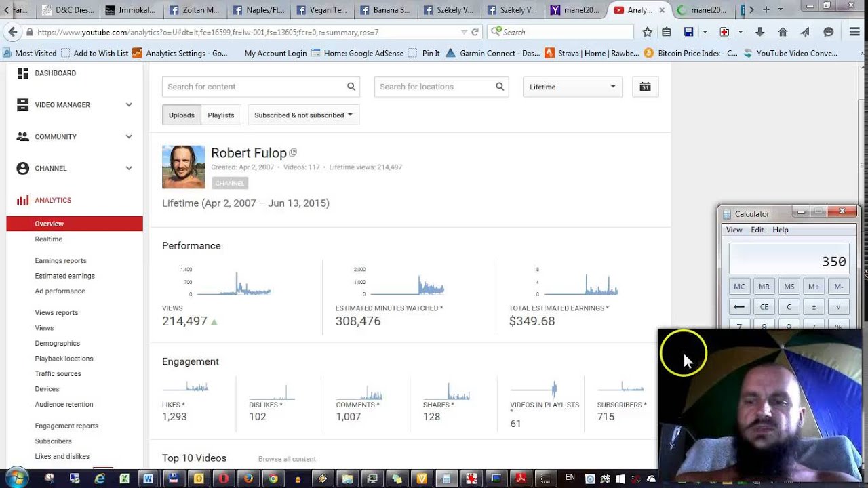Bookmark this page with the star icon
The width and height of the screenshot is (868, 488).
click(x=648, y=32)
